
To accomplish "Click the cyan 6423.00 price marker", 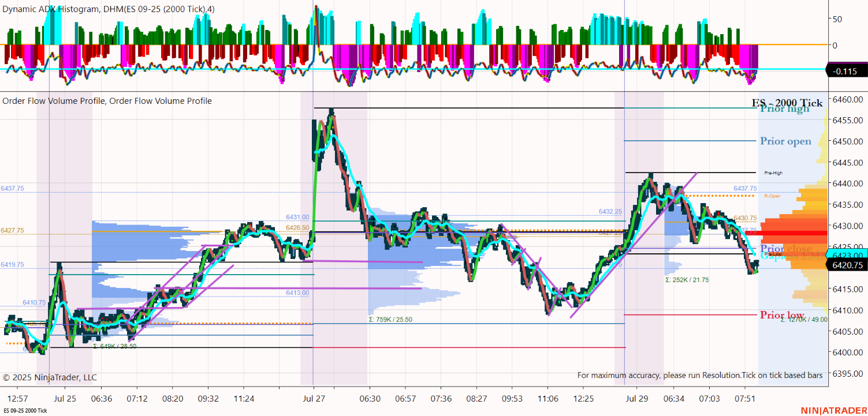I will click(848, 254).
